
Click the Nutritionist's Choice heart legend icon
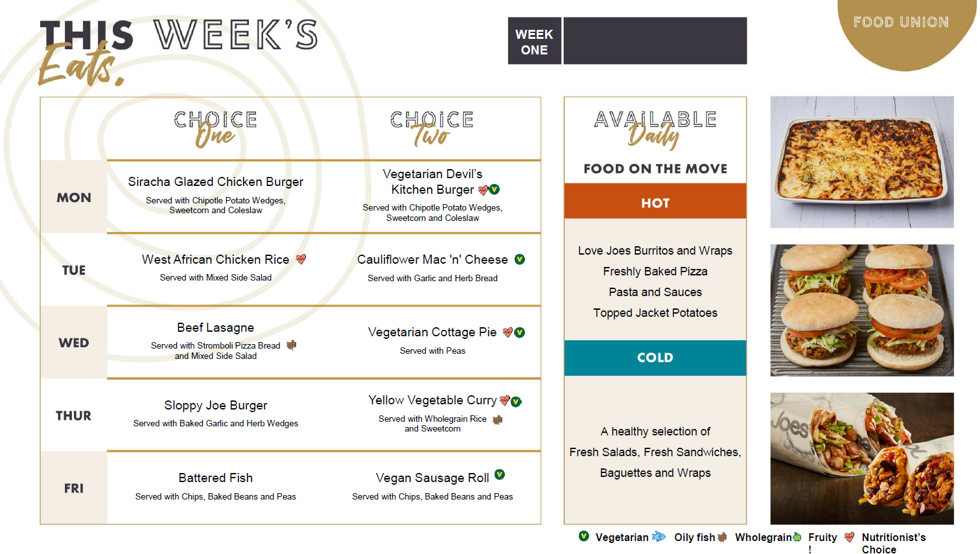point(849,537)
